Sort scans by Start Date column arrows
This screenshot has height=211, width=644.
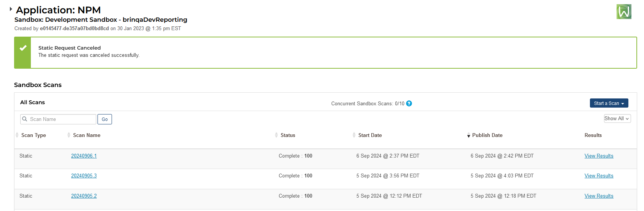click(354, 135)
